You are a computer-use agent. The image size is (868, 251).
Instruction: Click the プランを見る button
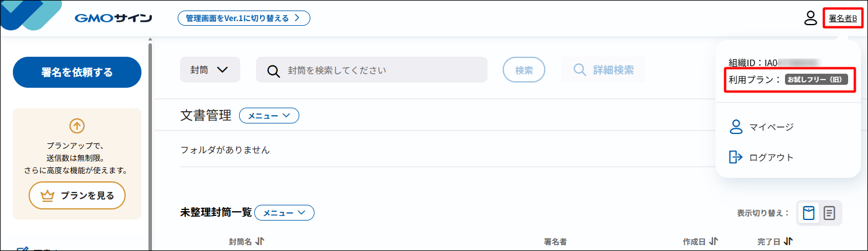coord(77,195)
